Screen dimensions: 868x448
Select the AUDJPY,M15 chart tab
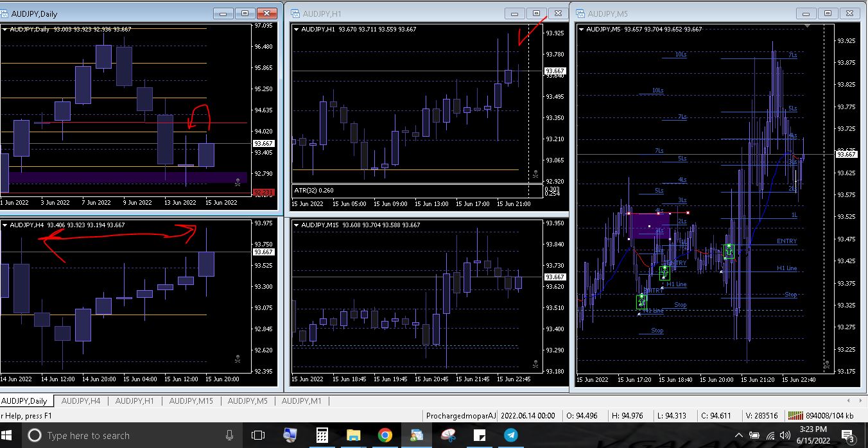coord(191,401)
